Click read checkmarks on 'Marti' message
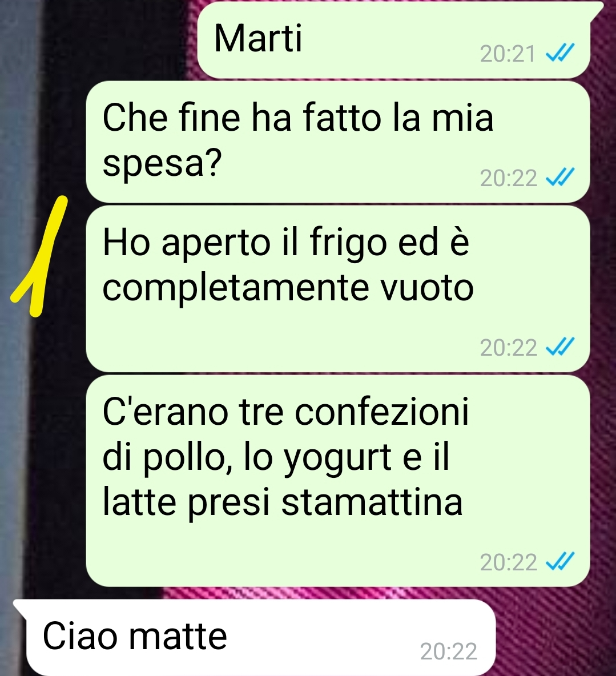 [559, 54]
